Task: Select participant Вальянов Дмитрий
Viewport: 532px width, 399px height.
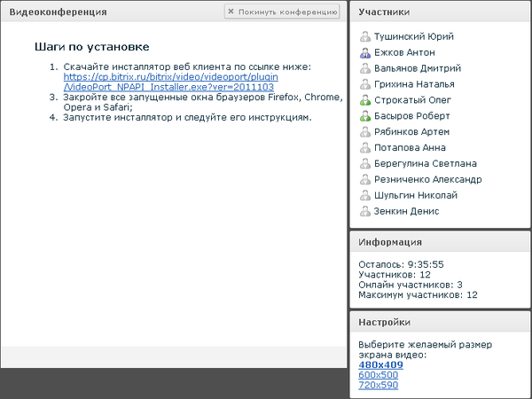Action: tap(417, 68)
